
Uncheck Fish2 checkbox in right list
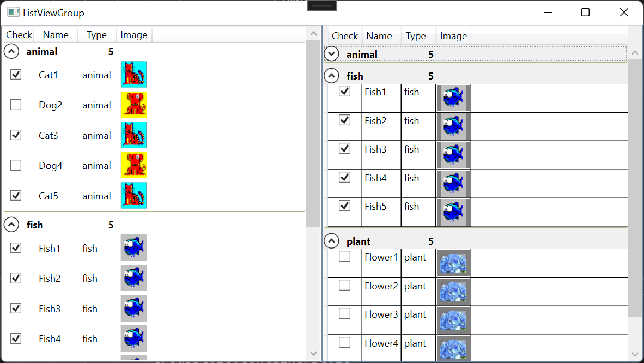(x=344, y=120)
